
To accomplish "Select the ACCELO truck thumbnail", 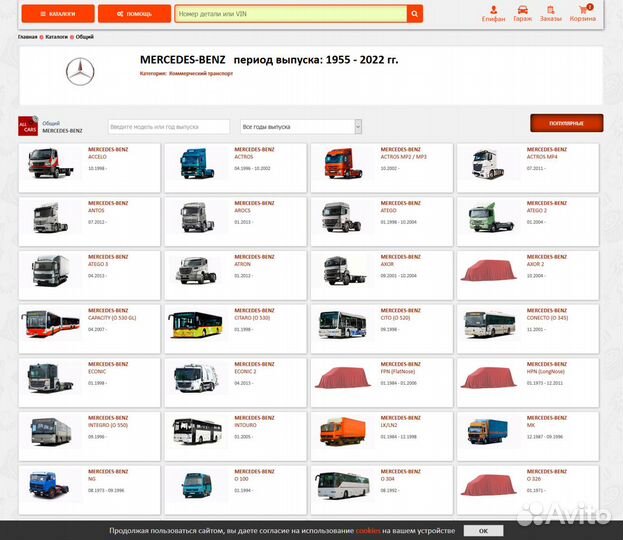I will click(x=51, y=163).
